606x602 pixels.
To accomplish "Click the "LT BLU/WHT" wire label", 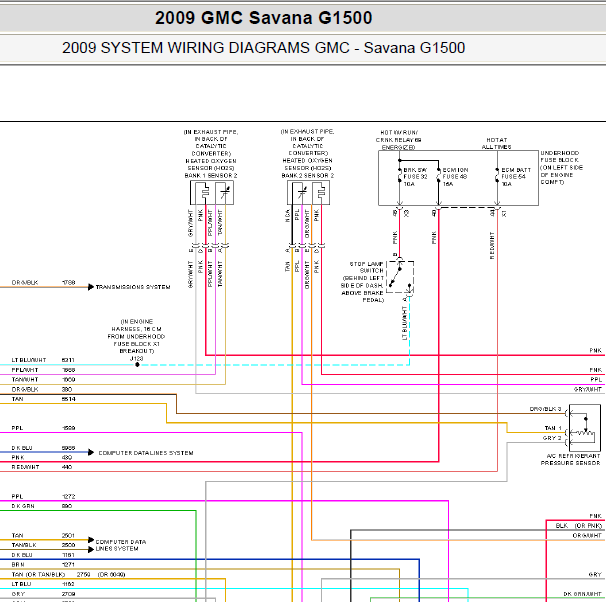I will [x=29, y=360].
